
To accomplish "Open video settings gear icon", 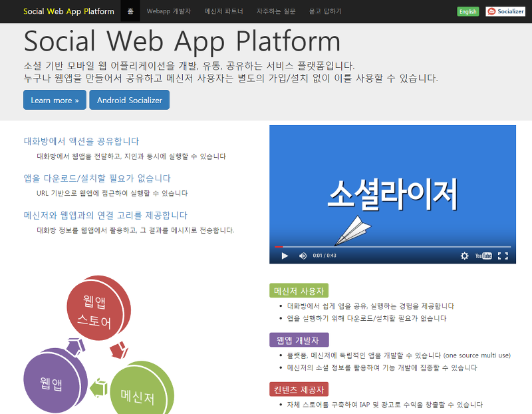I will [x=464, y=256].
